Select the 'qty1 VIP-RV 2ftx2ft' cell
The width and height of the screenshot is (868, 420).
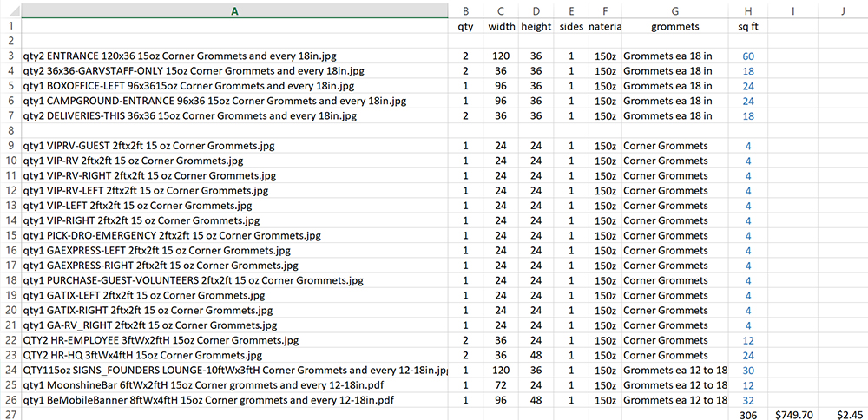pos(234,161)
